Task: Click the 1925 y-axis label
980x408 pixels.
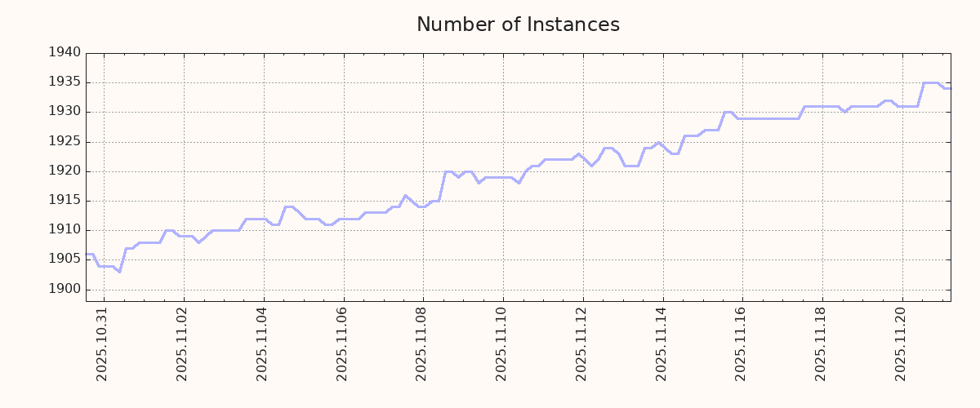Action: (65, 142)
